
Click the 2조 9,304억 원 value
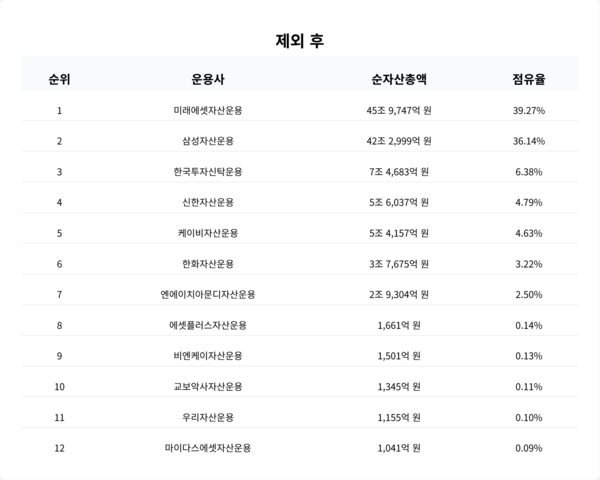(x=399, y=294)
